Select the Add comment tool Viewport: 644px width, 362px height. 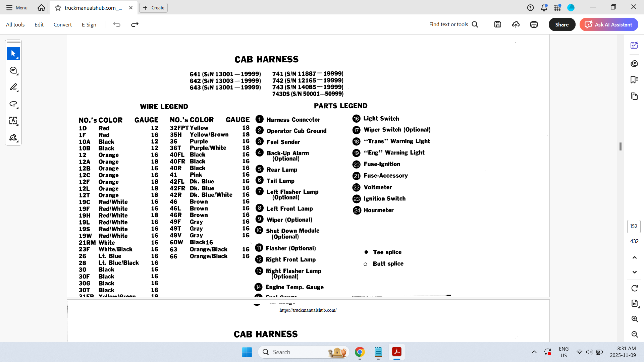click(13, 70)
